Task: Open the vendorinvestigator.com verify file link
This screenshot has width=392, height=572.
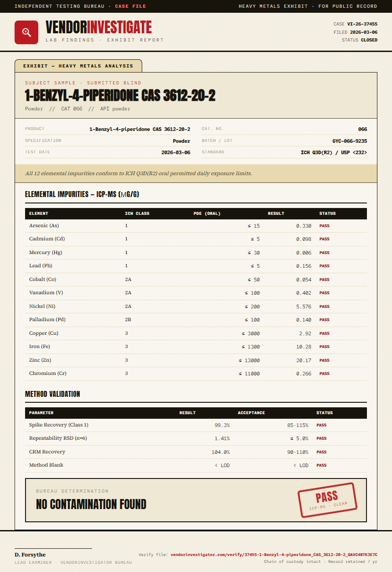Action: click(x=274, y=555)
